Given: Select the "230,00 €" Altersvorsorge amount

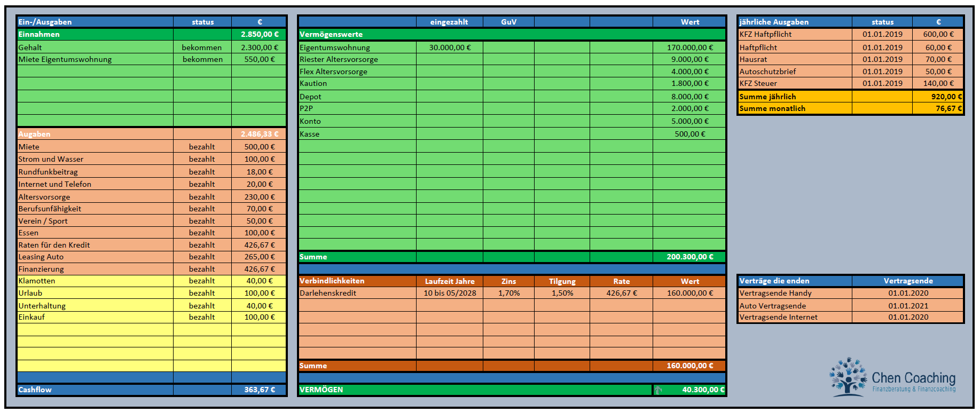Looking at the screenshot, I should point(259,197).
